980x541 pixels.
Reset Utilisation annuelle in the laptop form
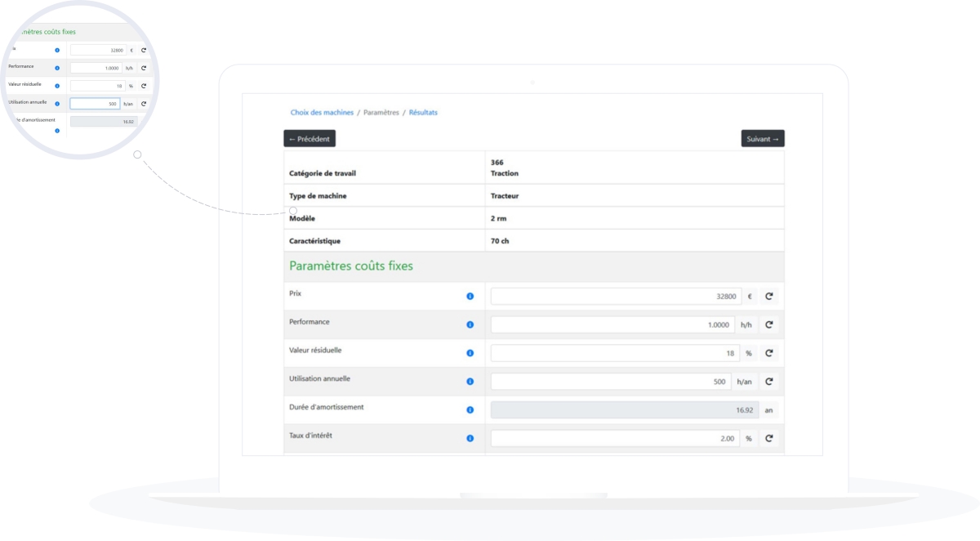(x=768, y=382)
